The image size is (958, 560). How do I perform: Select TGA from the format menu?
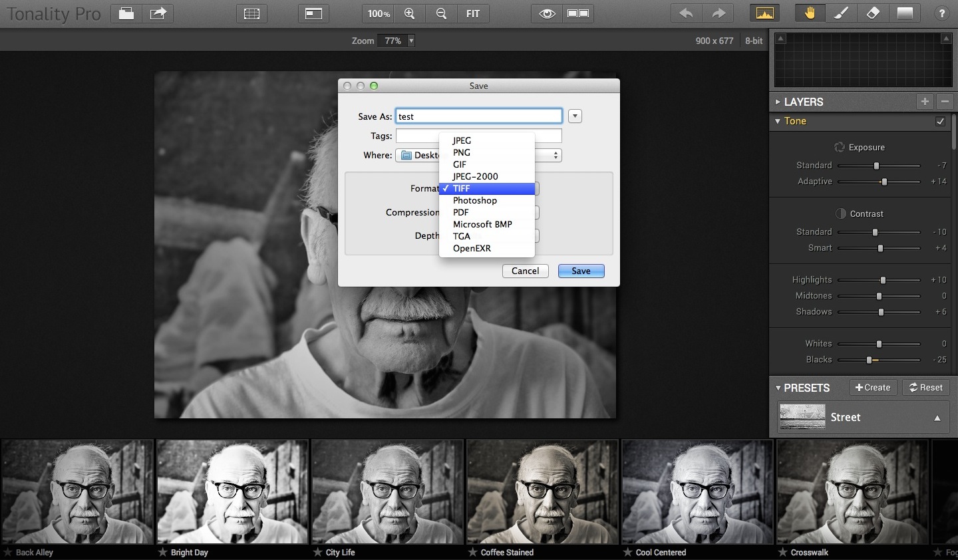click(x=487, y=236)
